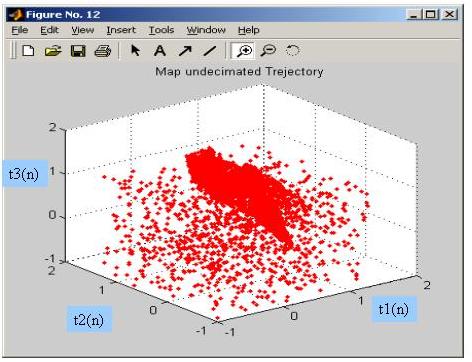This screenshot has height=362, width=472.
Task: Toggle the Zoom In magnifier tool
Action: [x=244, y=51]
